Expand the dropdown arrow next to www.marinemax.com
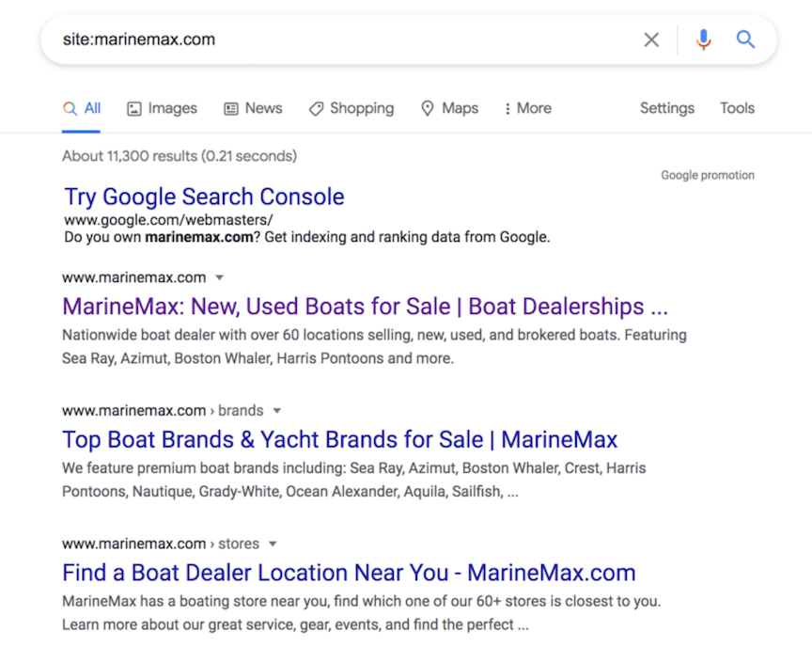 [220, 277]
